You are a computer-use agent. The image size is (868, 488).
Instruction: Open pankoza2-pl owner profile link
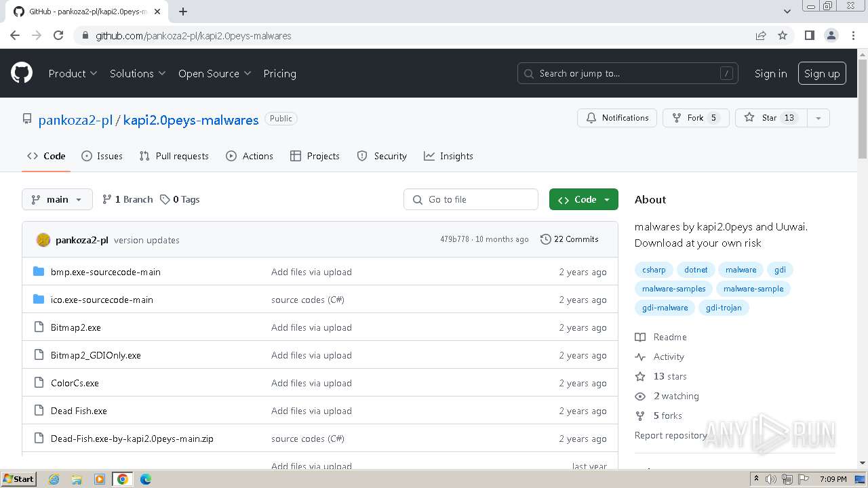[x=75, y=120]
